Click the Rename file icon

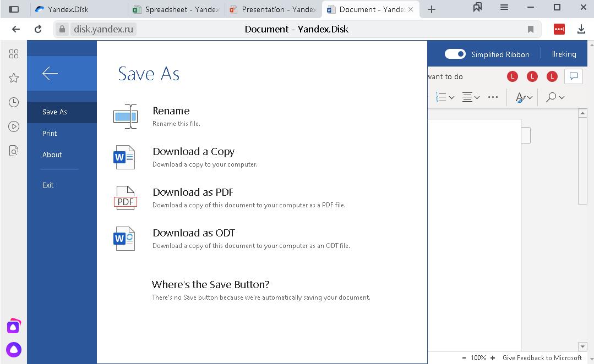126,117
